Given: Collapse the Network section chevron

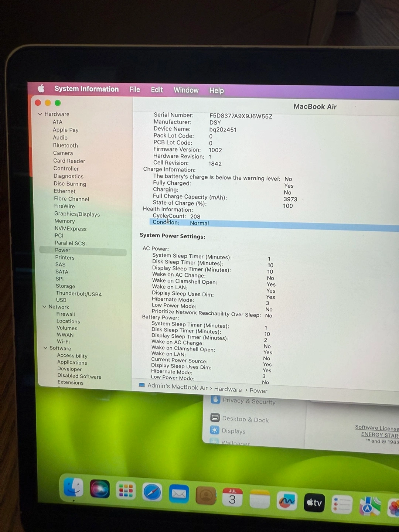Looking at the screenshot, I should click(44, 307).
